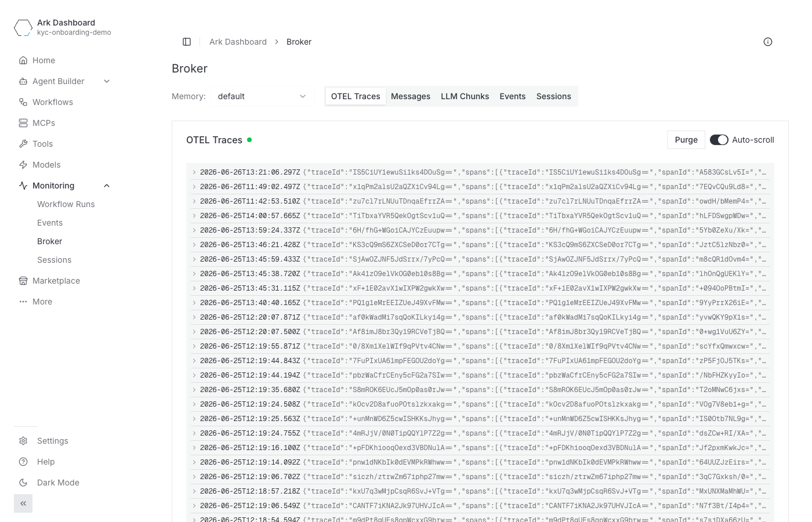Screen dimensions: 812x522
Task: Click the Home icon in sidebar
Action: tap(23, 60)
